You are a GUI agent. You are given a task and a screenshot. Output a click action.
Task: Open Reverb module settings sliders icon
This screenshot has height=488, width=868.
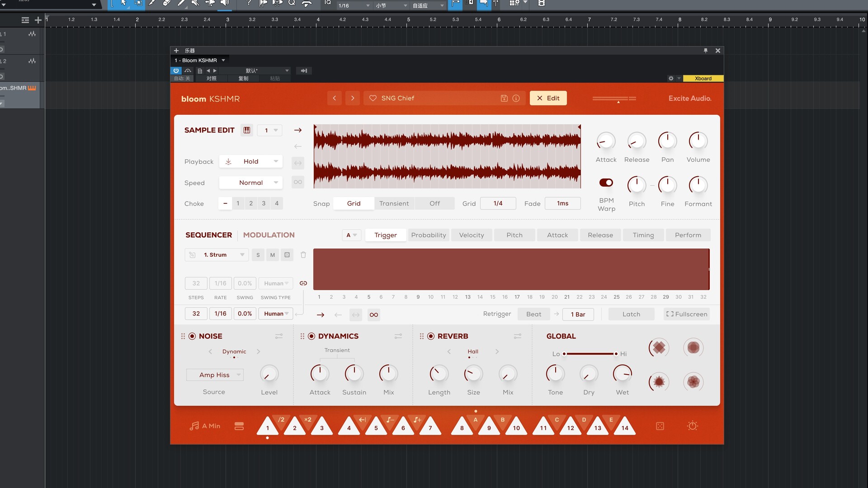518,336
